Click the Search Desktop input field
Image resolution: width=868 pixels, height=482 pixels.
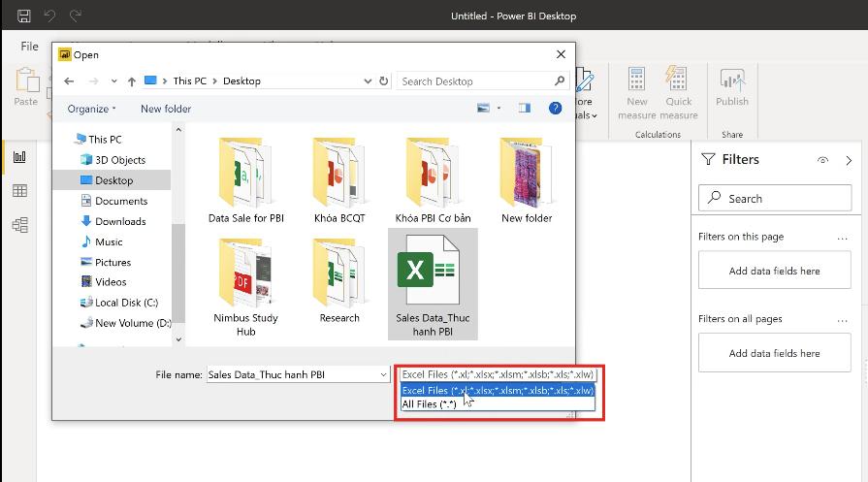pyautogui.click(x=475, y=81)
